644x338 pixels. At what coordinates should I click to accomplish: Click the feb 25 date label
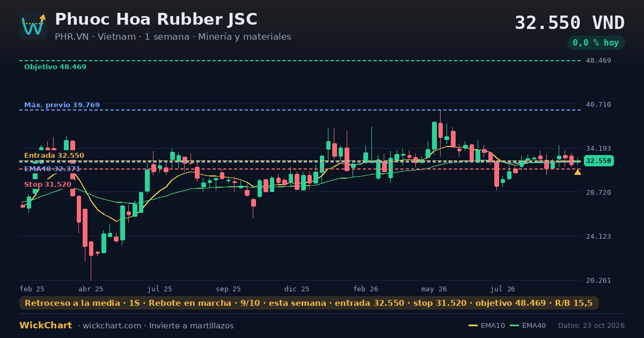[x=32, y=289]
